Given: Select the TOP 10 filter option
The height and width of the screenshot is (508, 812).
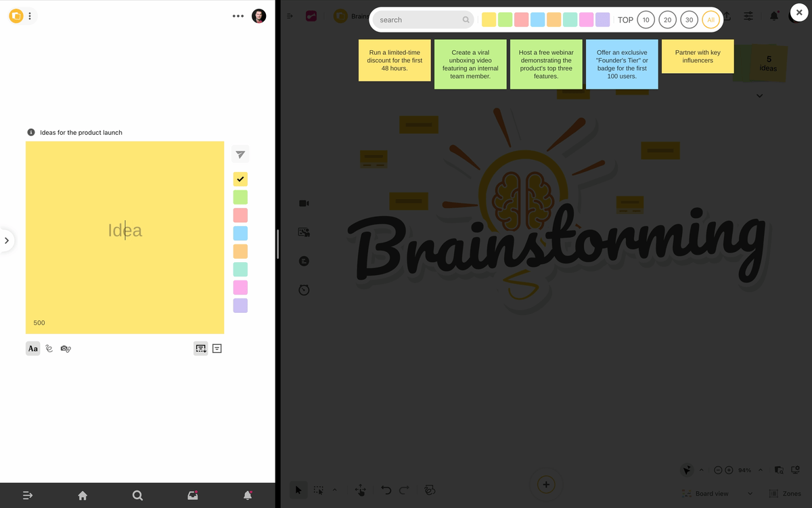Looking at the screenshot, I should [x=646, y=20].
